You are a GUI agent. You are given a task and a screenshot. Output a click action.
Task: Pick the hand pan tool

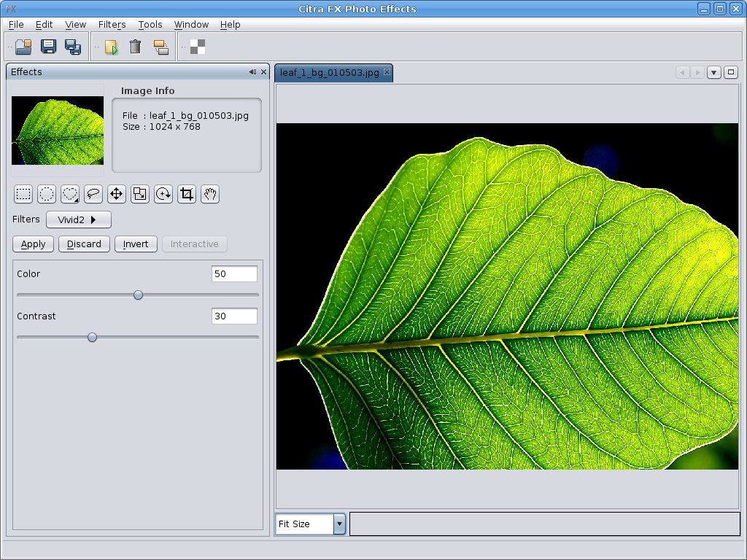click(x=210, y=194)
